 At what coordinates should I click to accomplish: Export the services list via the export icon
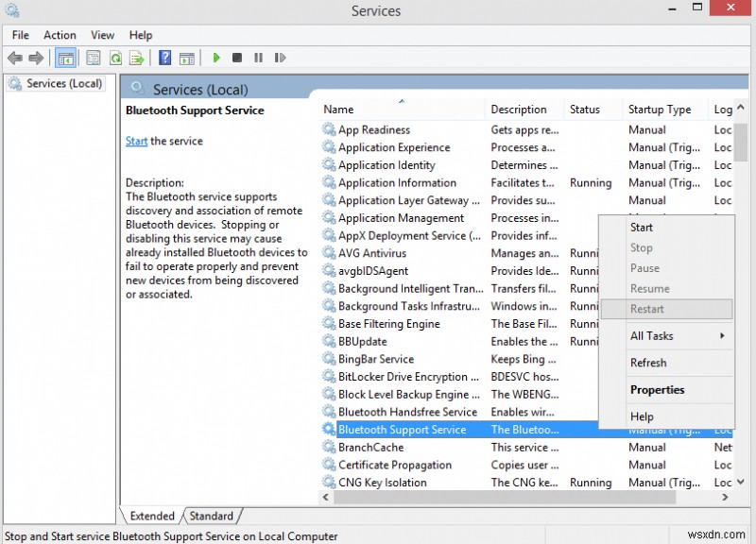(137, 58)
